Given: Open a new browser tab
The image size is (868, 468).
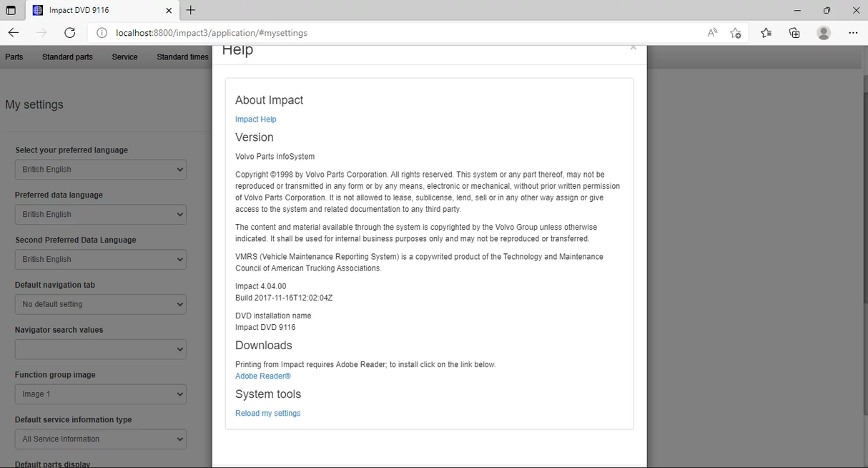Looking at the screenshot, I should [x=191, y=11].
